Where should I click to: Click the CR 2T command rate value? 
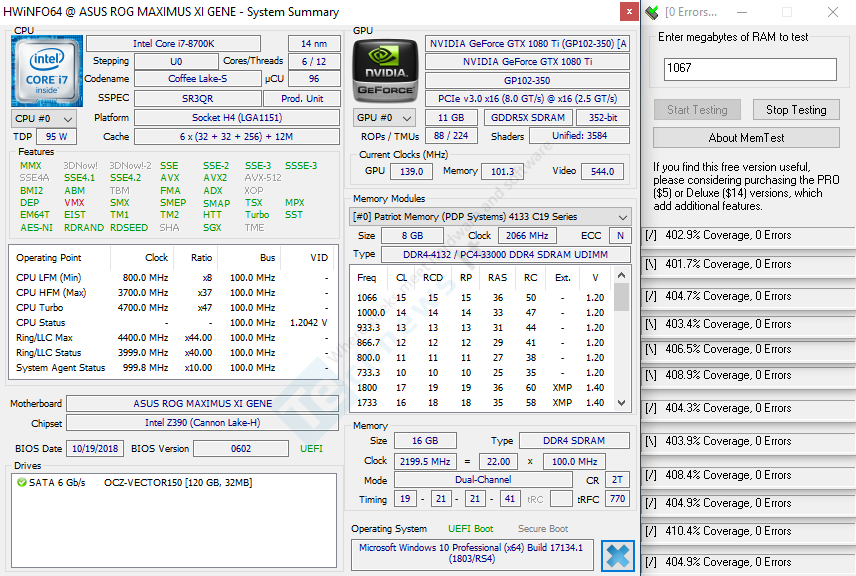point(617,479)
